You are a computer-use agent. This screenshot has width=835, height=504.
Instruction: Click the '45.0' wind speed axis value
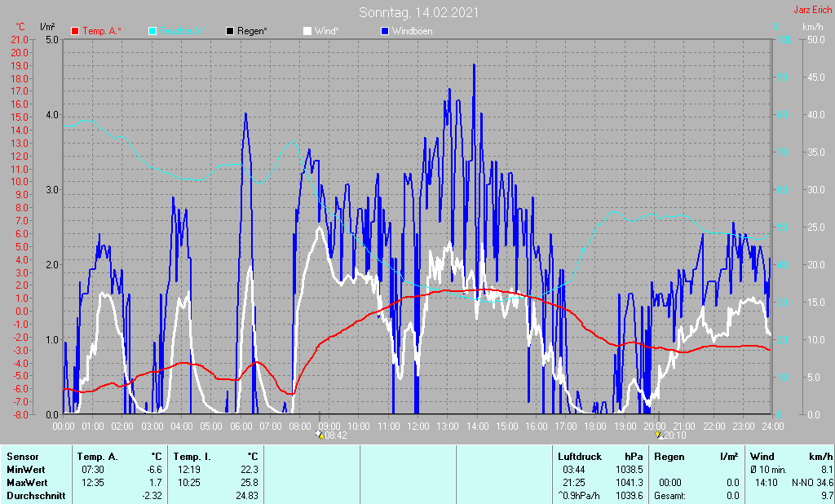pyautogui.click(x=816, y=77)
